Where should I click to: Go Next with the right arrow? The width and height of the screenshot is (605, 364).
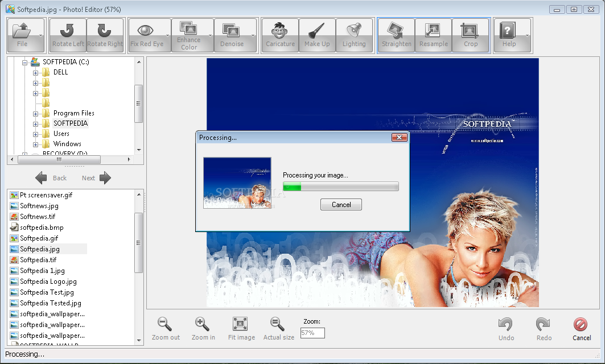click(x=105, y=178)
